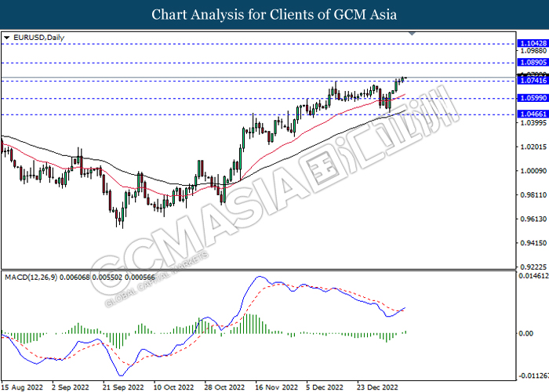Click the 1.09880 price scale value
549x392 pixels.
[x=533, y=51]
